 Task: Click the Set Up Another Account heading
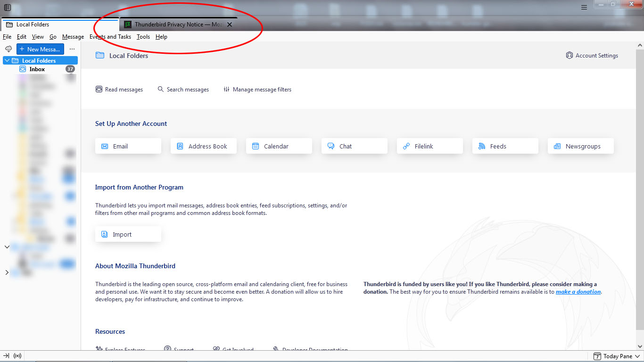[x=131, y=123]
